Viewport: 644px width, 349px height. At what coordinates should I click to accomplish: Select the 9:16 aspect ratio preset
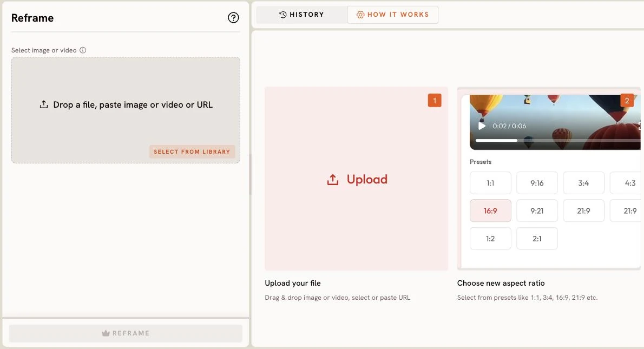click(x=537, y=183)
